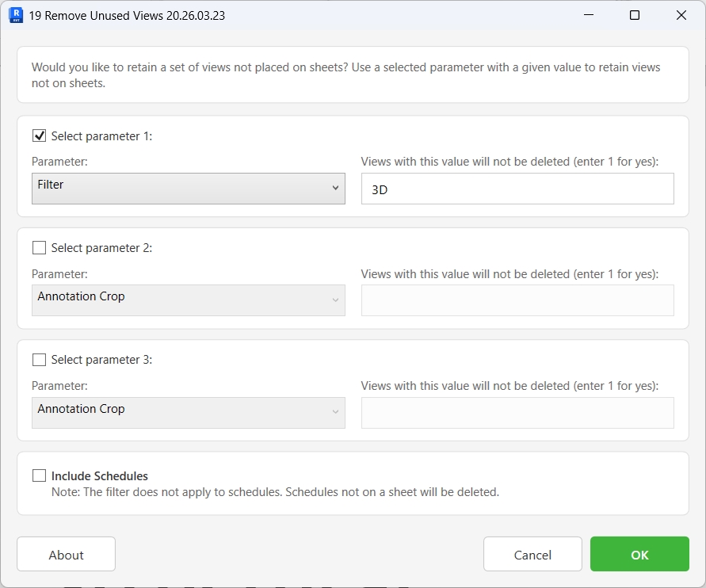Click the empty value field for parameter 2
The image size is (706, 588).
click(517, 300)
